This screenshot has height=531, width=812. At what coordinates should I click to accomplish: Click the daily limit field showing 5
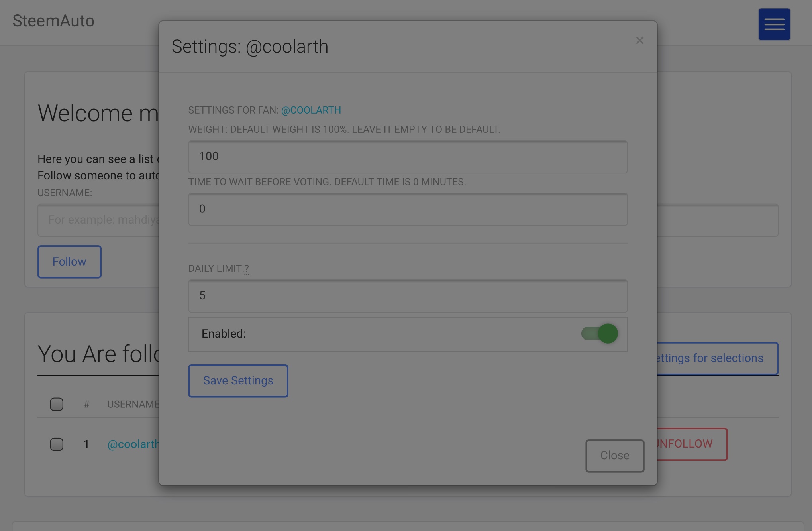tap(408, 296)
